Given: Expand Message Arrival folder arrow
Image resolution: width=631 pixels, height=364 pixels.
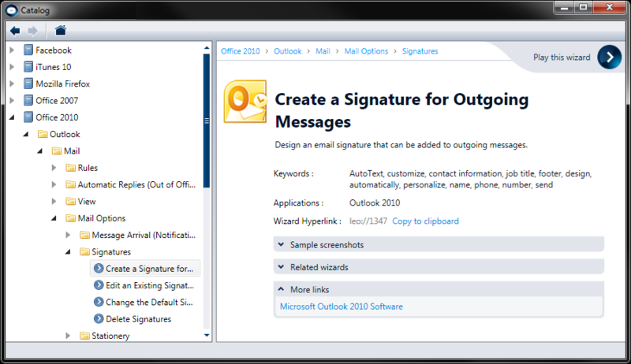Looking at the screenshot, I should click(x=68, y=235).
